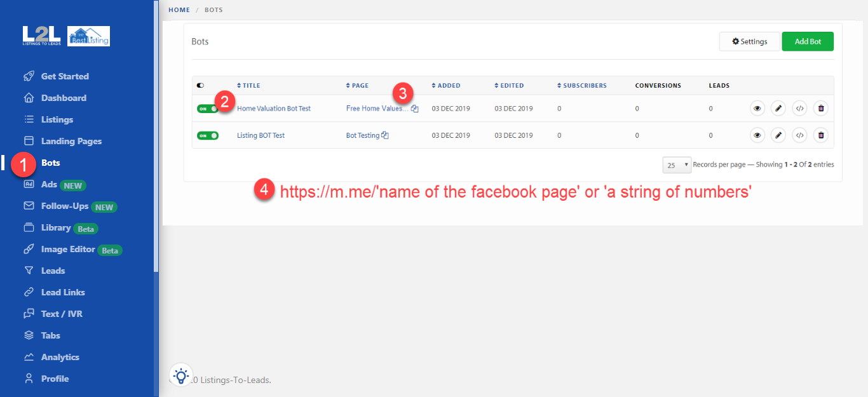The height and width of the screenshot is (397, 868).
Task: Click the edit pencil icon for Home Valuation Bot Test
Action: 778,109
